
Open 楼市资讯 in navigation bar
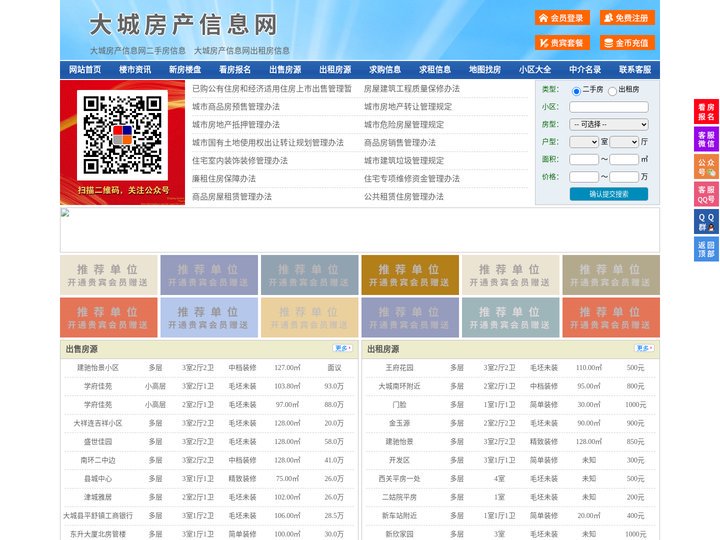coord(135,70)
